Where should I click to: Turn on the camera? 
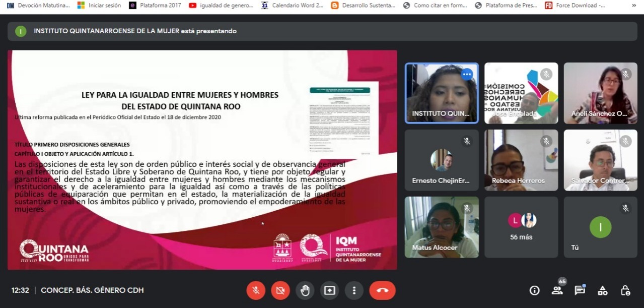[x=280, y=290]
